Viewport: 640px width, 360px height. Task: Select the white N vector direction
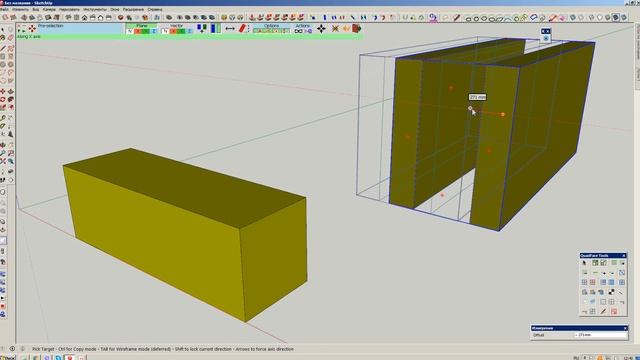(165, 31)
